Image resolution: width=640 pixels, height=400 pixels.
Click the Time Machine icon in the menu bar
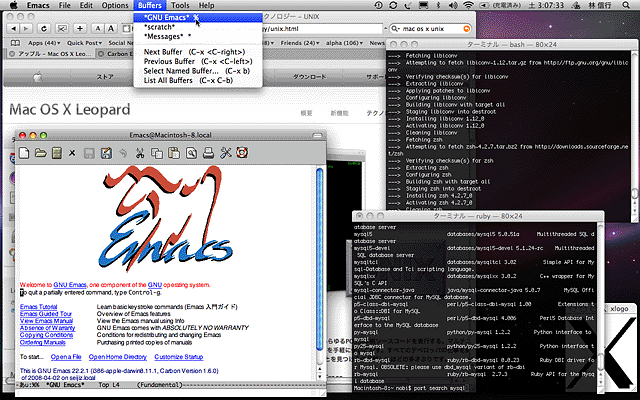[x=378, y=5]
